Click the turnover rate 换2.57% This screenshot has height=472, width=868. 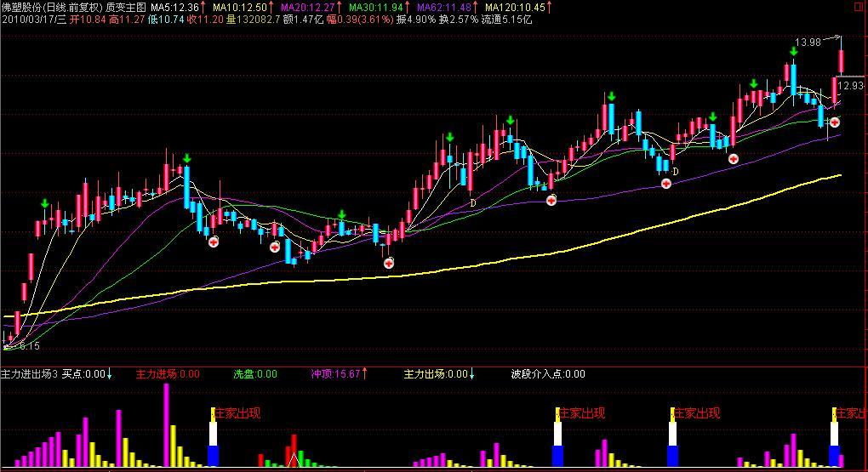click(459, 20)
